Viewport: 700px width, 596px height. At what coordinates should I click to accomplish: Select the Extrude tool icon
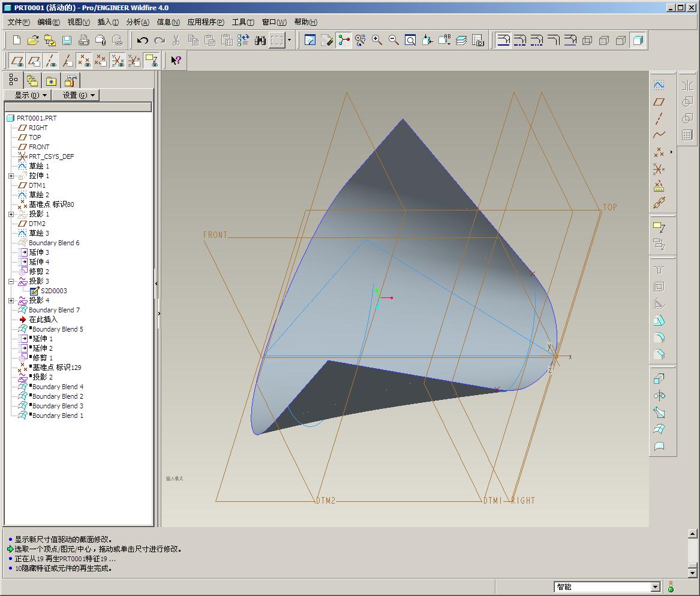pos(659,379)
